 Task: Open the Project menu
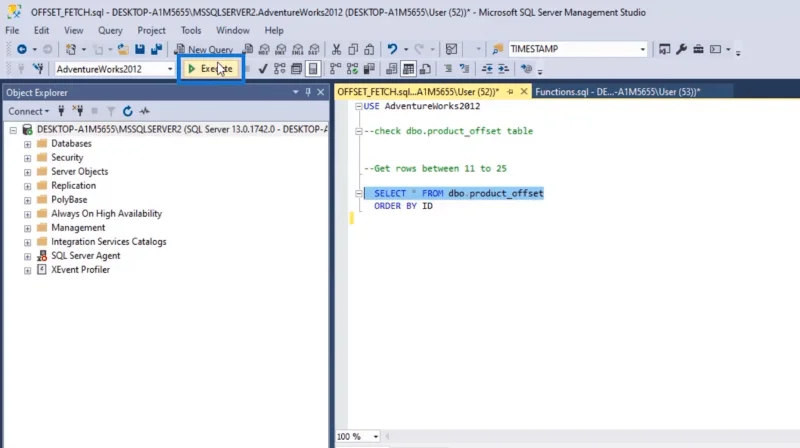coord(152,31)
